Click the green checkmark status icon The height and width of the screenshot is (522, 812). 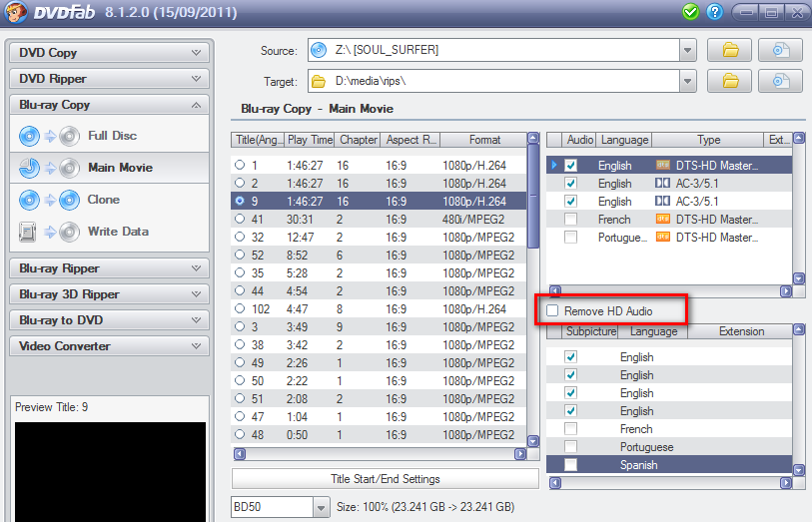[690, 12]
